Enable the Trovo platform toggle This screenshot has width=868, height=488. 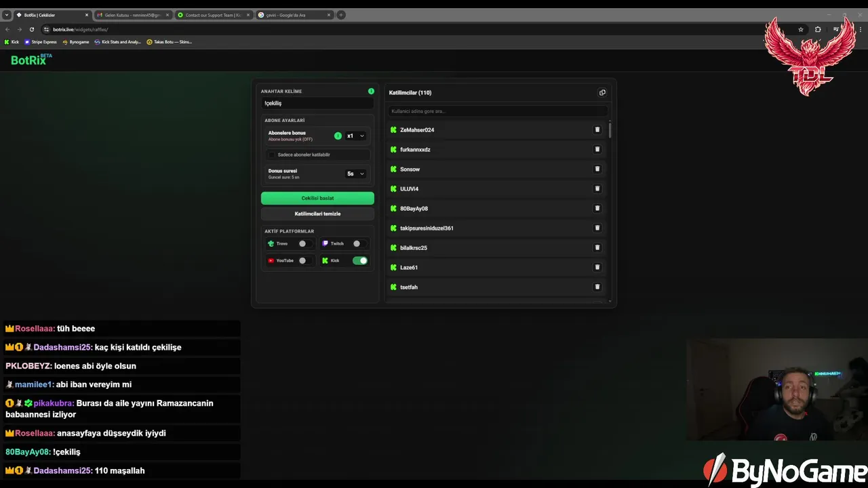(x=306, y=243)
